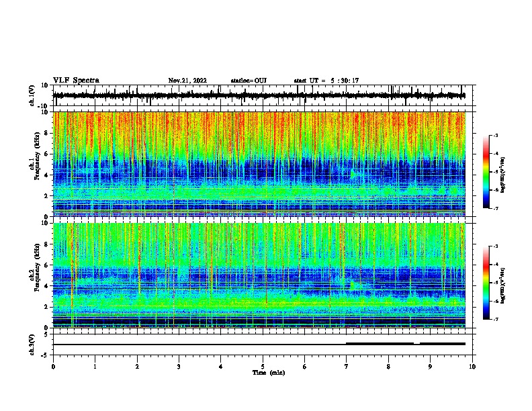Click the "VLF Spectra" plot title
Screen dimensions: 532x411
[76, 81]
